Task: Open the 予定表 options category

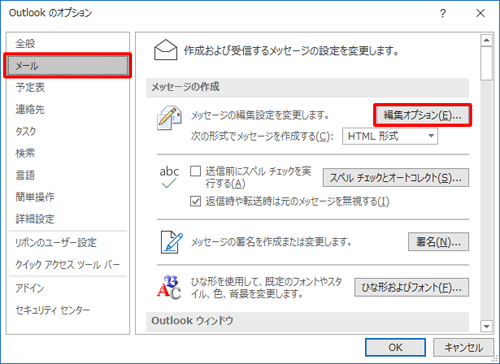Action: pos(68,87)
